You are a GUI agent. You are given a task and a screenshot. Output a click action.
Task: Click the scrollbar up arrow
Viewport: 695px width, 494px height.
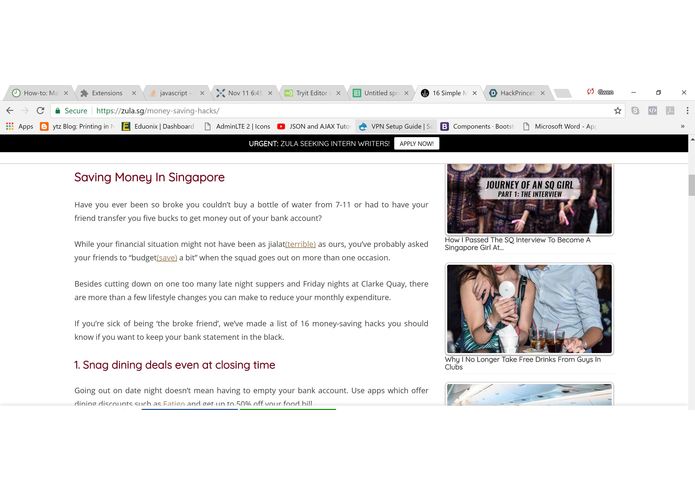[x=691, y=139]
